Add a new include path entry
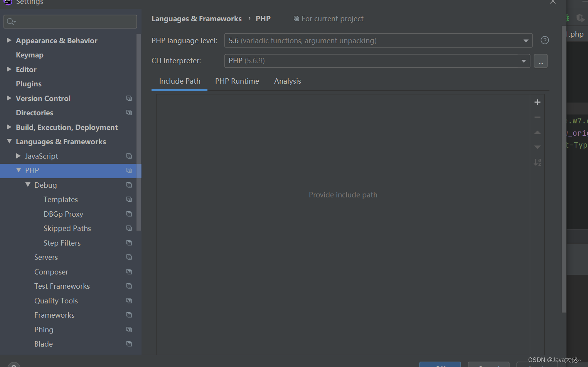 (537, 102)
